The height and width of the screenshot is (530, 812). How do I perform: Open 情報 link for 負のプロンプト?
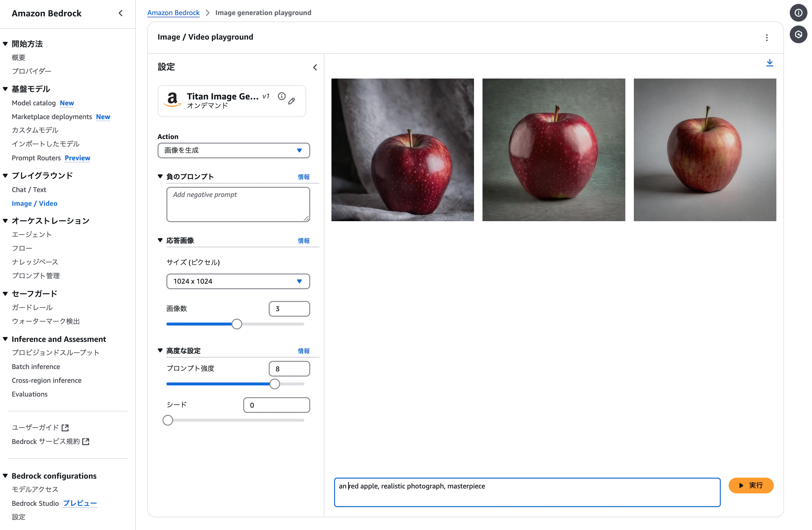tap(304, 177)
